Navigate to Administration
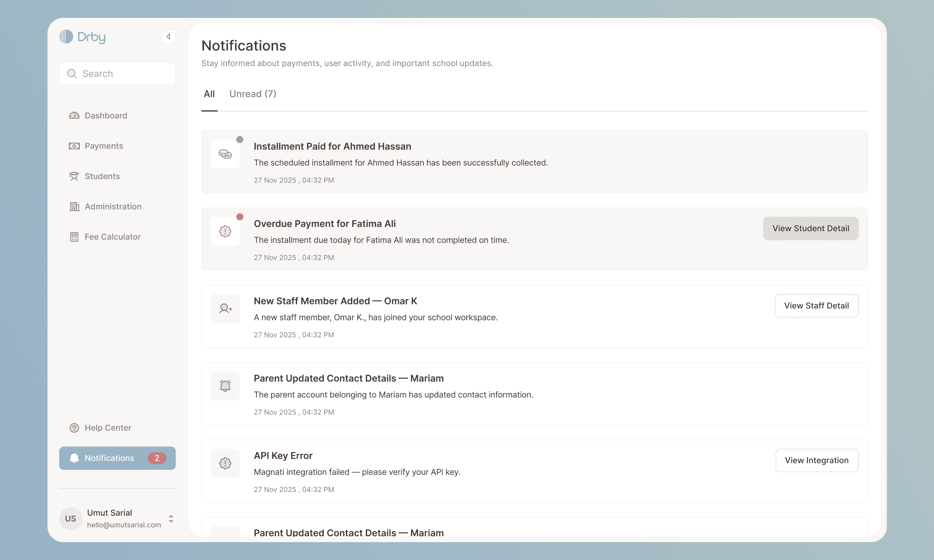Image resolution: width=934 pixels, height=560 pixels. [x=113, y=206]
